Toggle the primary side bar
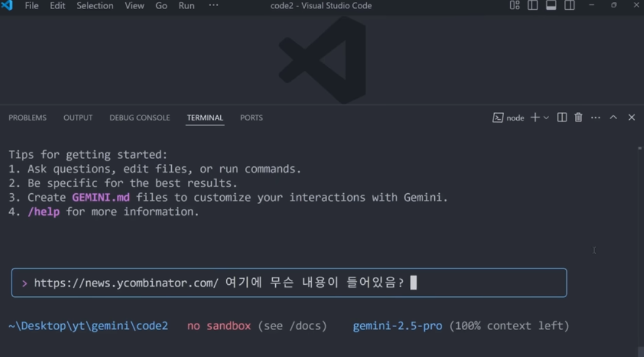Image resolution: width=644 pixels, height=357 pixels. click(533, 6)
